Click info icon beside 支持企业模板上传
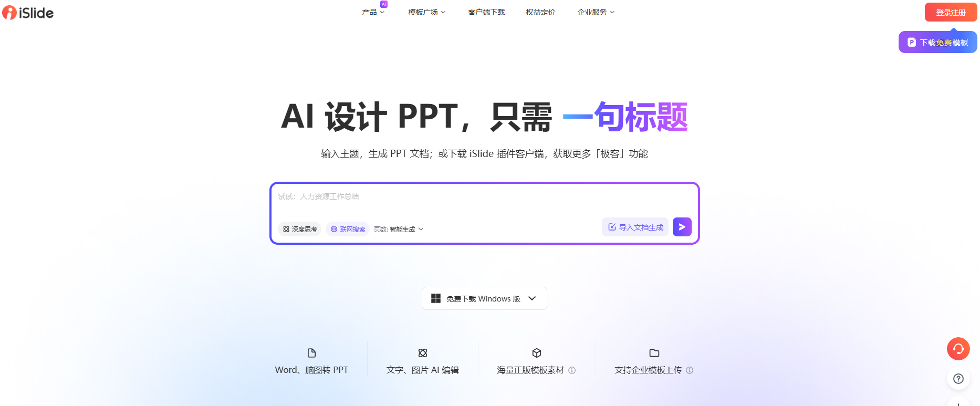The height and width of the screenshot is (406, 980). pyautogui.click(x=690, y=370)
